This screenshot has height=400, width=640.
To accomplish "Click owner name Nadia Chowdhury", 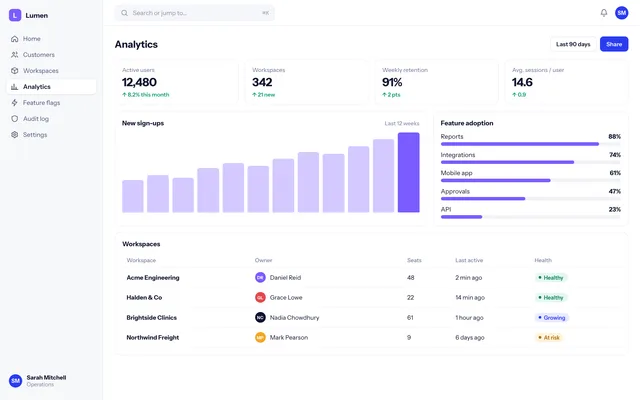I will coord(294,318).
